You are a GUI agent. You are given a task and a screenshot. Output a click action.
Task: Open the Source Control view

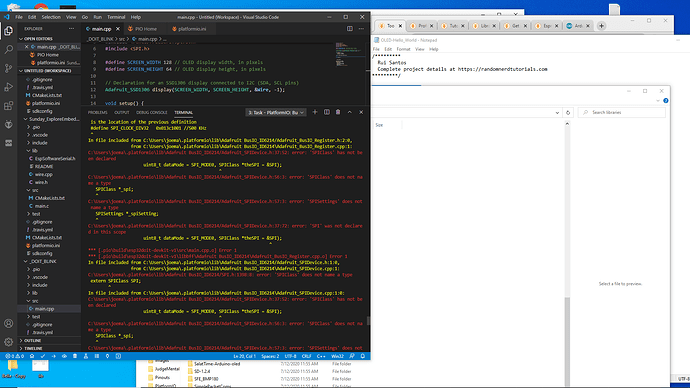tap(8, 68)
